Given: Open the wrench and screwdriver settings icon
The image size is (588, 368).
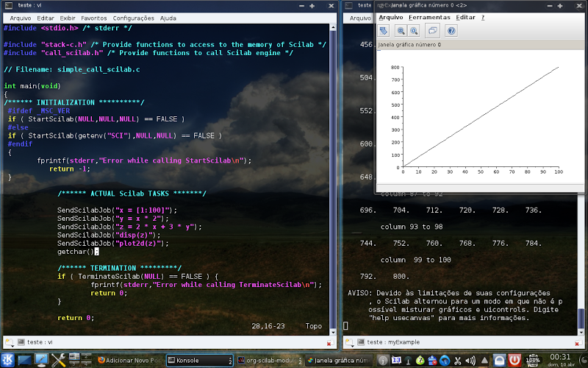Looking at the screenshot, I should click(59, 360).
